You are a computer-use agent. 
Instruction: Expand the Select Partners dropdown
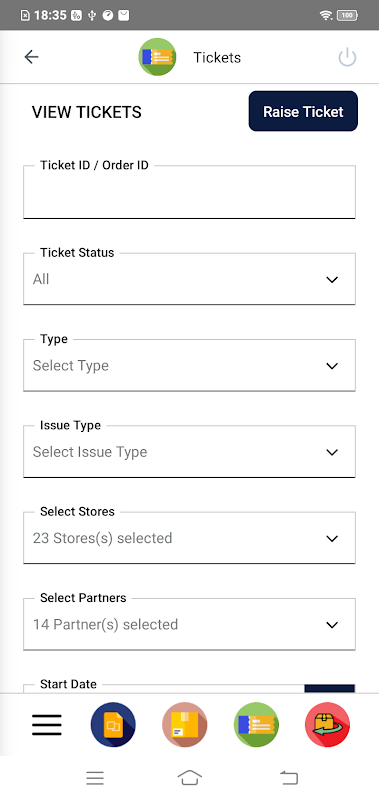(x=189, y=624)
